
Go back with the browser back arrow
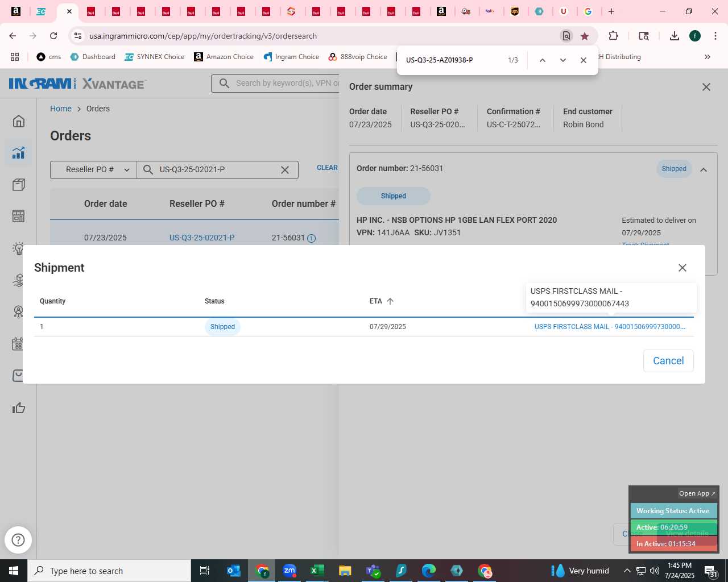coord(13,36)
